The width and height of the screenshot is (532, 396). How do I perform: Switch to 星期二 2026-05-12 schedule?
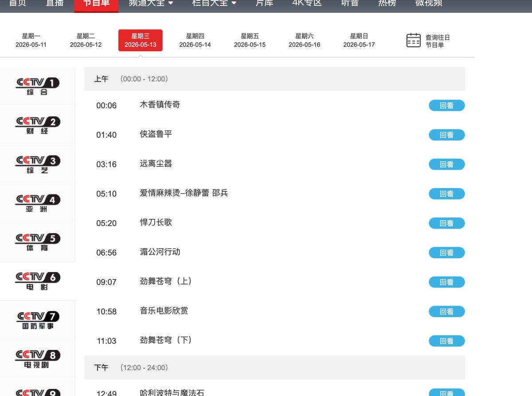click(x=86, y=40)
